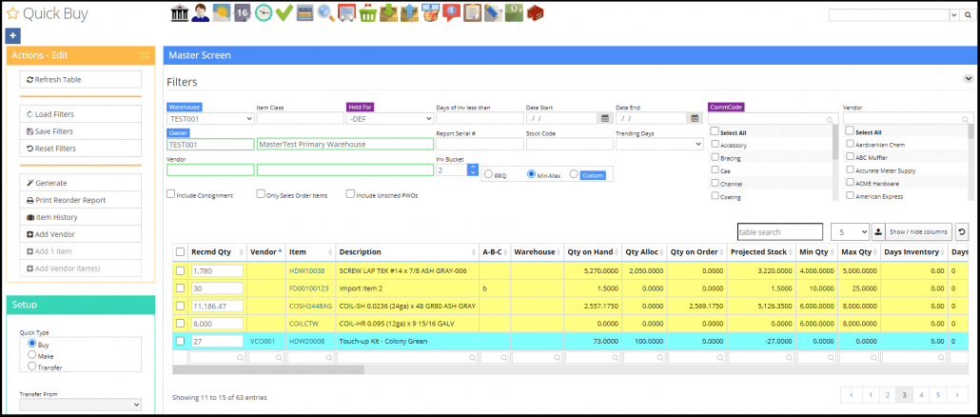
Task: Click the Refresh Table button
Action: [x=80, y=80]
